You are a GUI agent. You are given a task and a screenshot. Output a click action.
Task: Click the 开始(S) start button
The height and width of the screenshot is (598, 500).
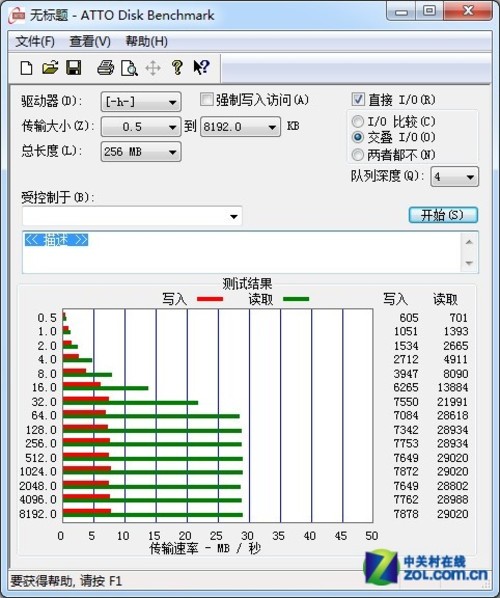coord(443,215)
